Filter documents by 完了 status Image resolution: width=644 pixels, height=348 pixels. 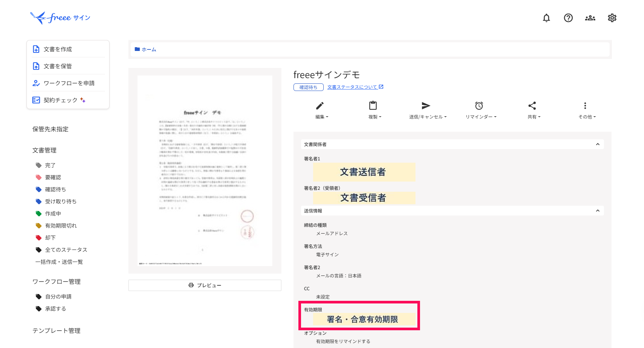pyautogui.click(x=50, y=165)
